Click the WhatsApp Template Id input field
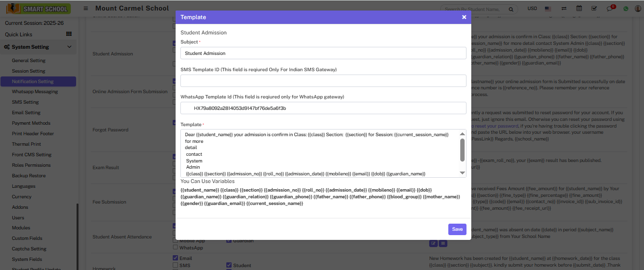The width and height of the screenshot is (644, 270). coord(323,108)
